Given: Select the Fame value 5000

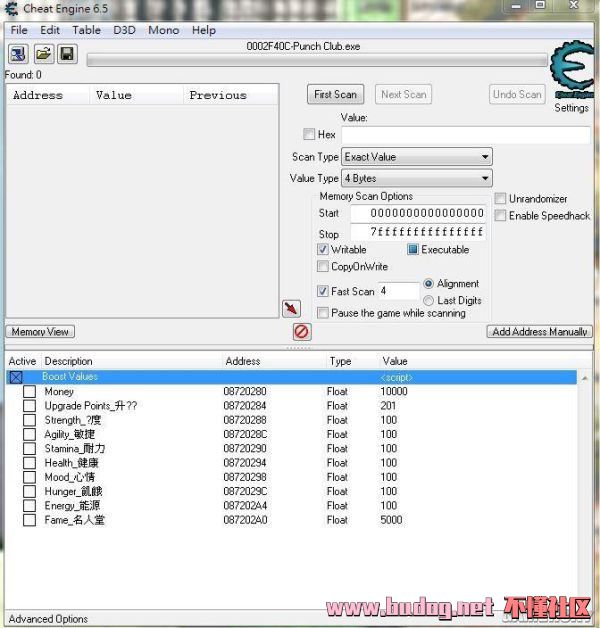Looking at the screenshot, I should [391, 520].
